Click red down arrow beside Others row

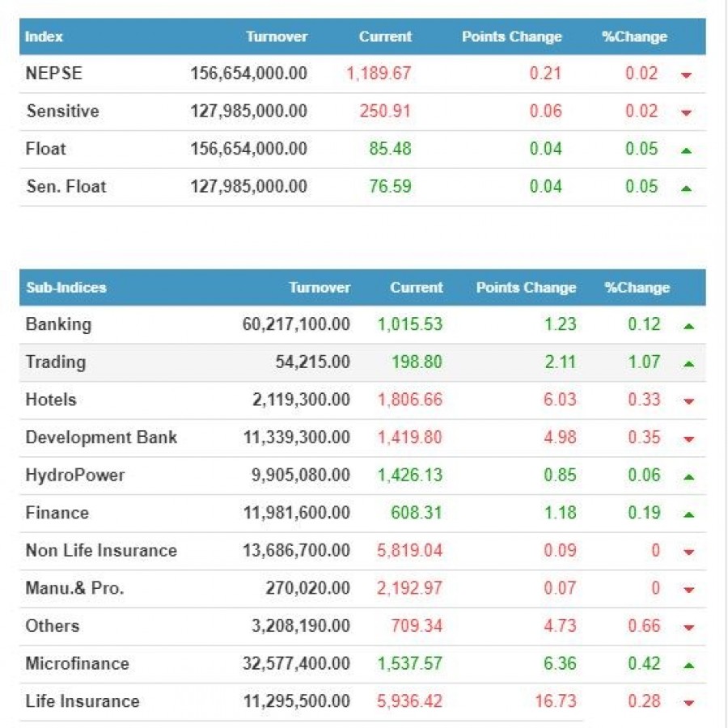688,628
